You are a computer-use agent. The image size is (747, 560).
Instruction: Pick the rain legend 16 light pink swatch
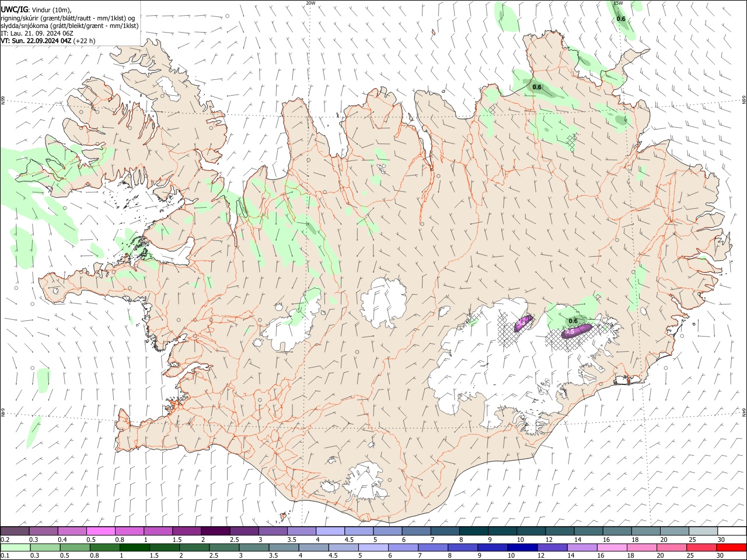[611, 547]
